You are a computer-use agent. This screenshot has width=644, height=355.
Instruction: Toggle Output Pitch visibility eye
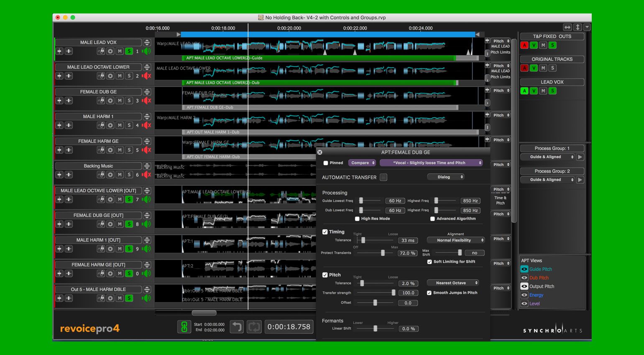524,287
